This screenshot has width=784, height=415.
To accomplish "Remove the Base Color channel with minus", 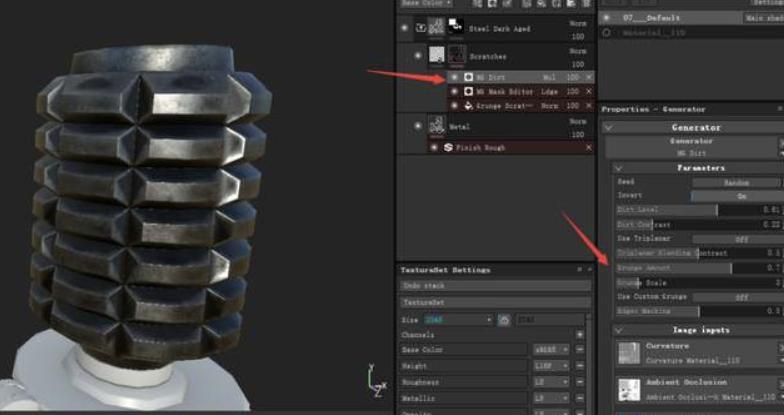I will [580, 349].
